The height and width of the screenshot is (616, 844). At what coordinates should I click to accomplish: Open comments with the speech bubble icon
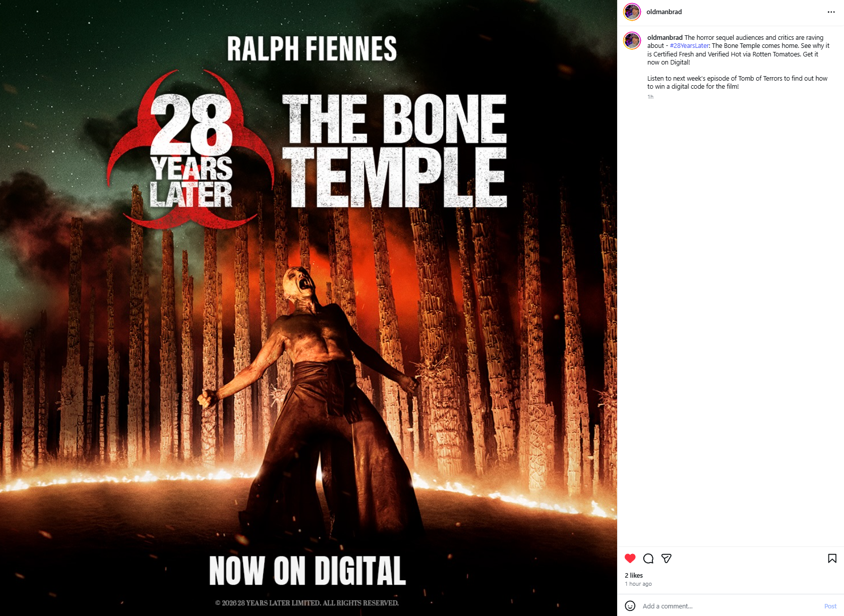click(648, 558)
